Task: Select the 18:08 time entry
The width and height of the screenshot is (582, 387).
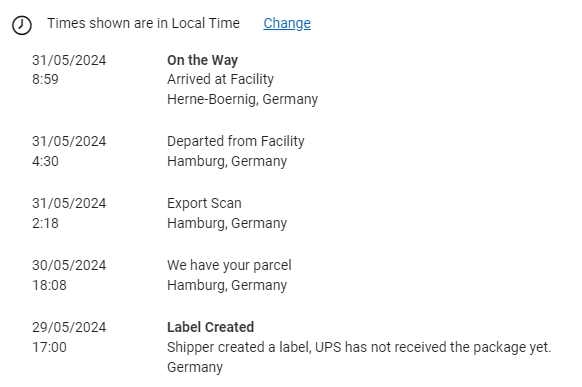Action: pyautogui.click(x=49, y=285)
